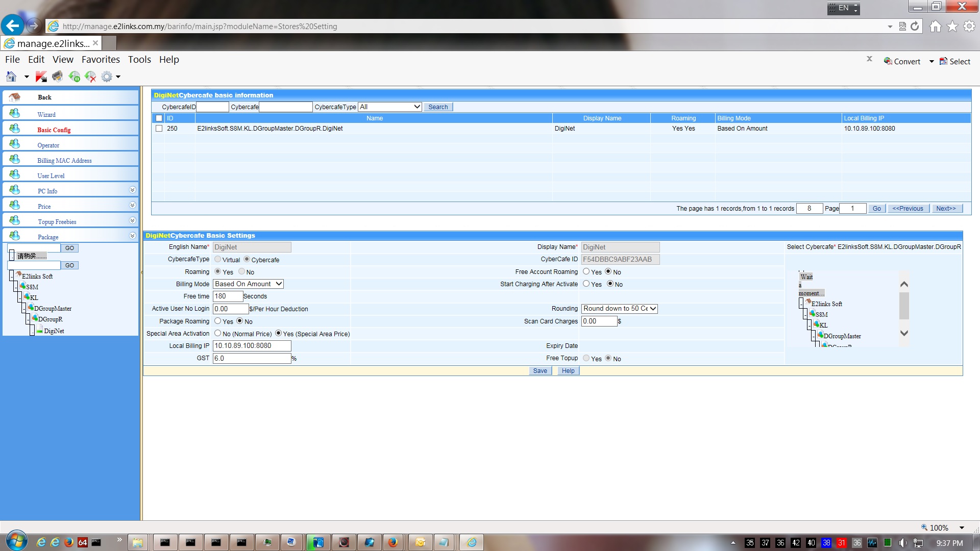
Task: Open the Billing Mode dropdown
Action: coord(248,284)
